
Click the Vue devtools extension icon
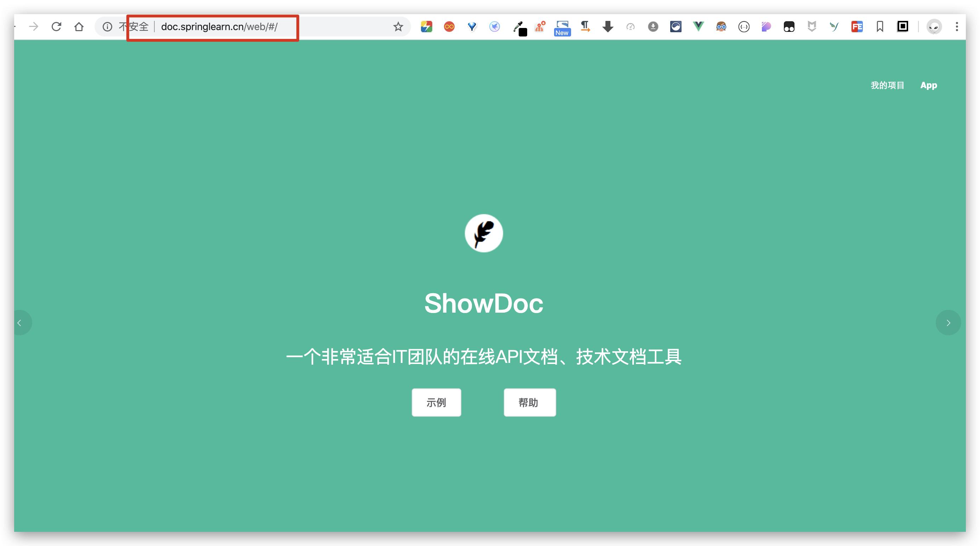click(698, 26)
